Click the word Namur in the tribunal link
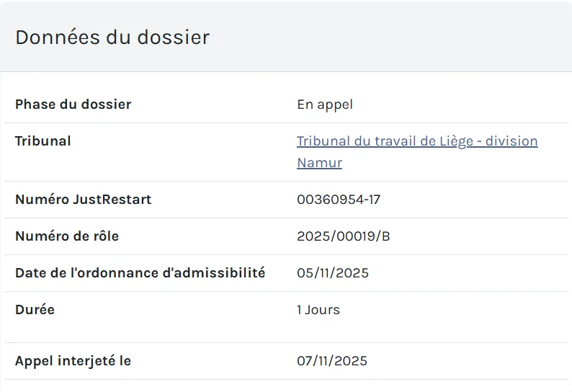The height and width of the screenshot is (392, 572). click(319, 163)
